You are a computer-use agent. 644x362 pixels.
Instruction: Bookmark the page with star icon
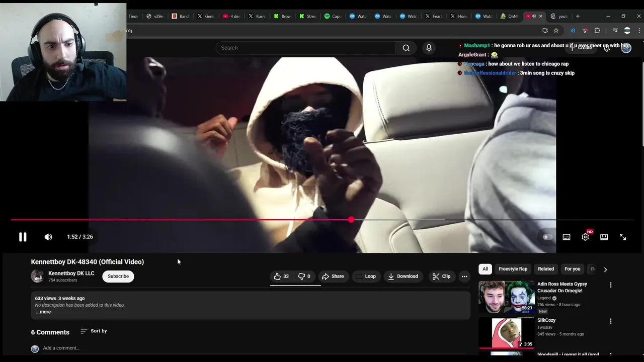(556, 31)
